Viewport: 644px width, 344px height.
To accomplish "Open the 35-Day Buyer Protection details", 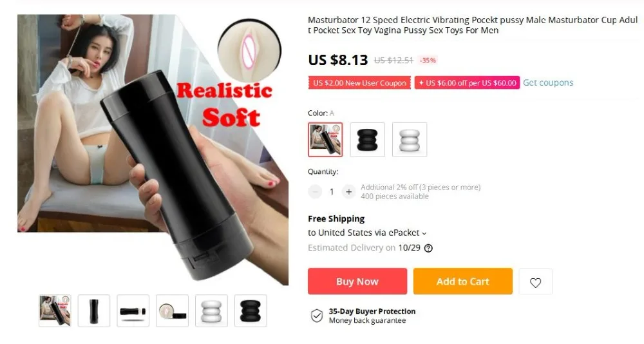I will [x=372, y=312].
